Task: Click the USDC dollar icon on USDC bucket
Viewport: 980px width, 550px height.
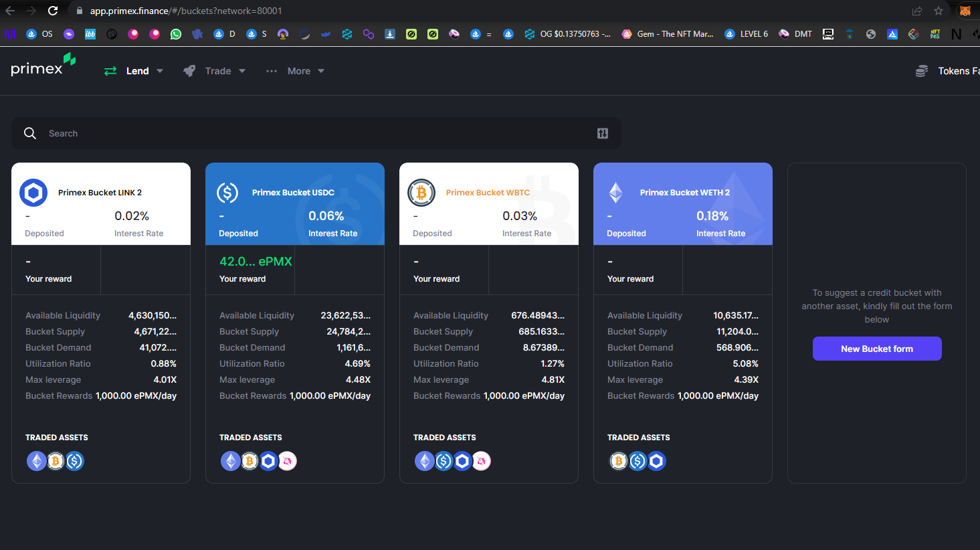Action: point(227,193)
